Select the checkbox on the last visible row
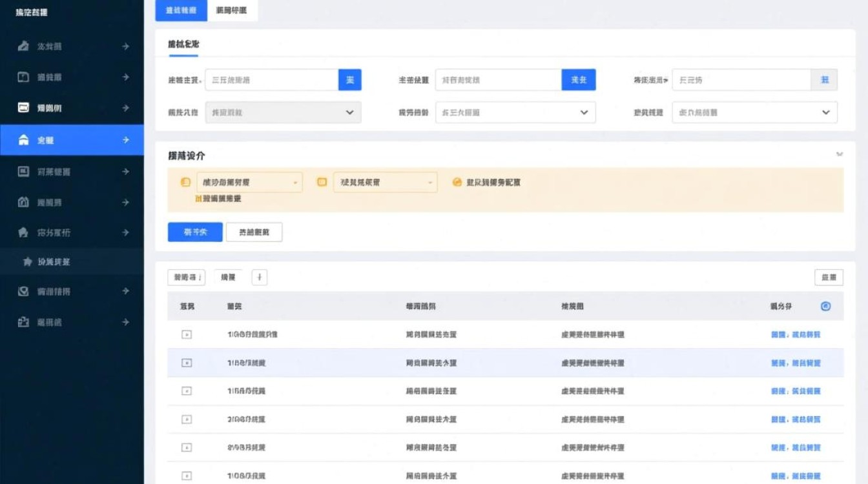The width and height of the screenshot is (868, 484). tap(185, 476)
